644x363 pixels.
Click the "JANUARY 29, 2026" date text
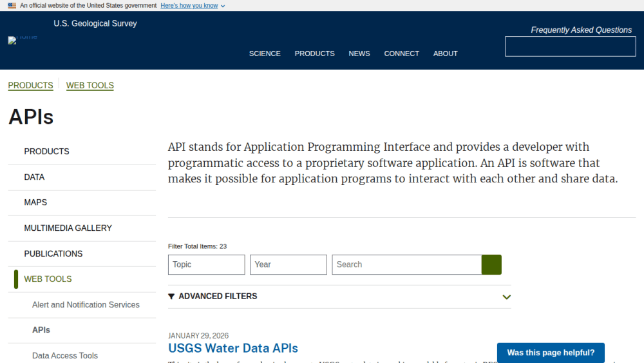pos(198,336)
